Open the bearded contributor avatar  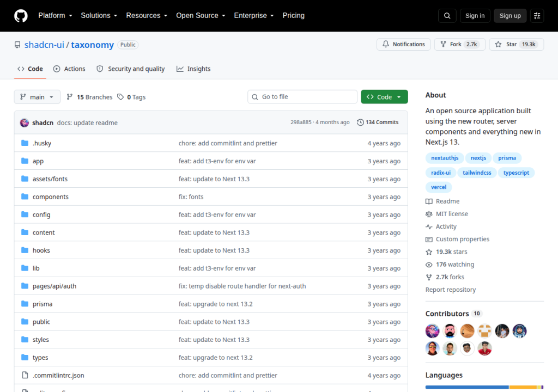click(450, 331)
